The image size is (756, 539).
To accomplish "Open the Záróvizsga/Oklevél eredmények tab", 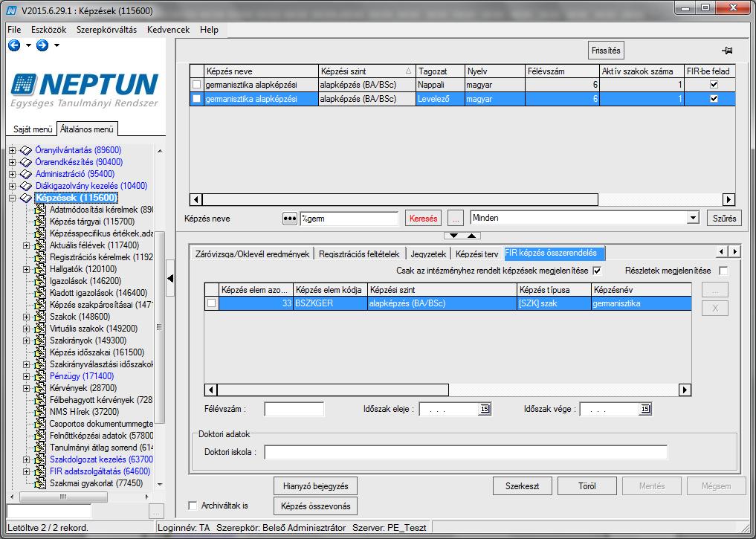I will coord(252,254).
